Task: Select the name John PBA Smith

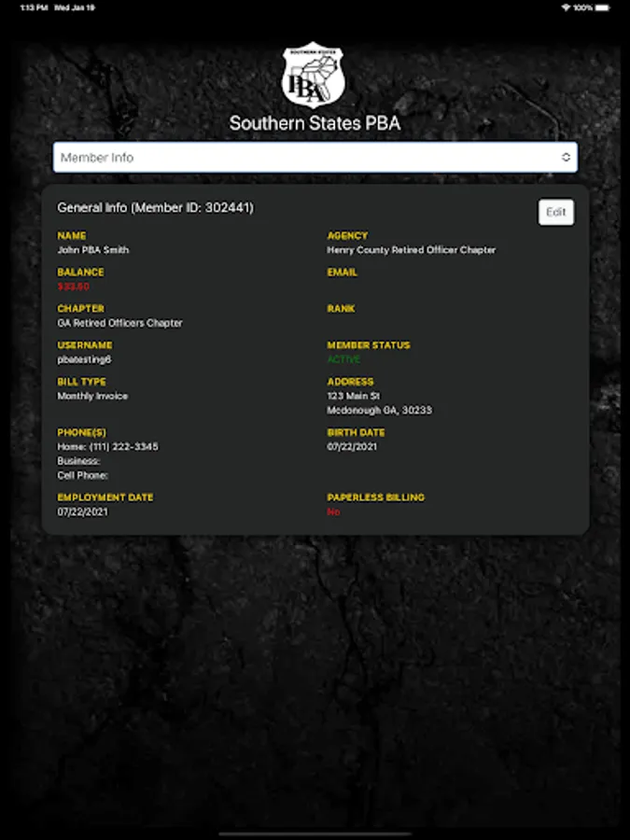Action: 93,250
